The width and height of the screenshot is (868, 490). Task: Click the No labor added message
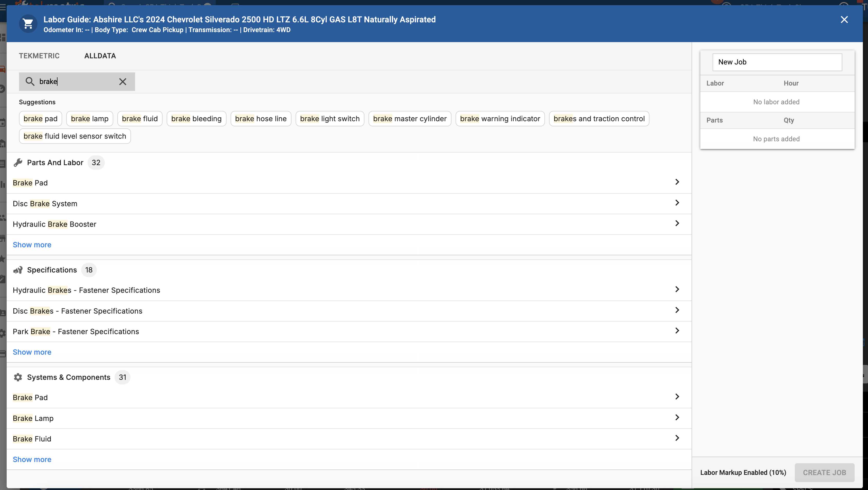point(776,102)
